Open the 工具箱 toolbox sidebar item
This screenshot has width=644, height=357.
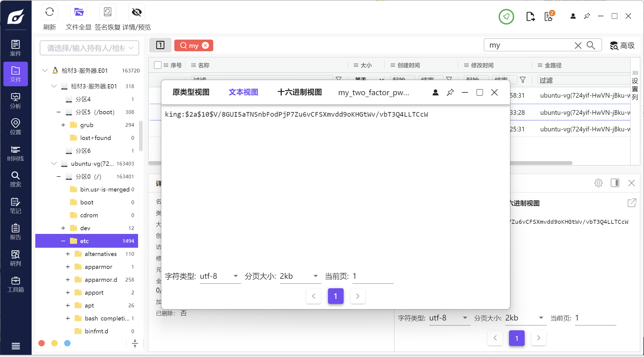[16, 284]
